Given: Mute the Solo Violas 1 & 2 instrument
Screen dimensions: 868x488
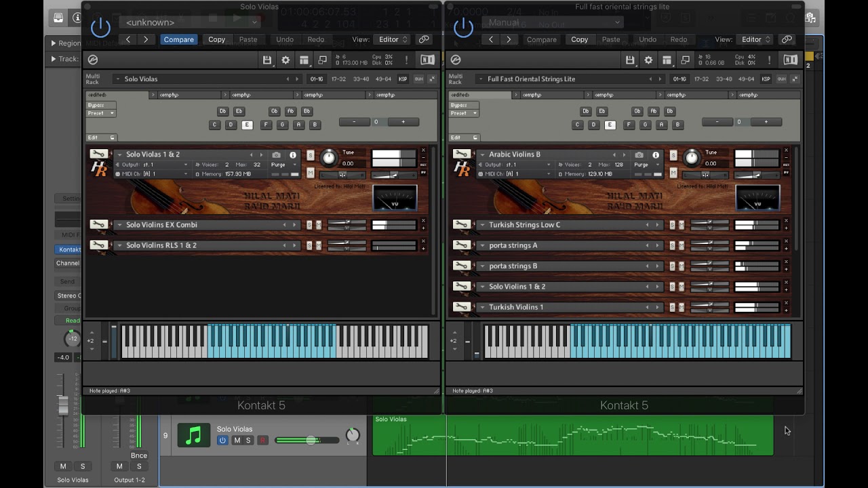Looking at the screenshot, I should click(x=311, y=173).
